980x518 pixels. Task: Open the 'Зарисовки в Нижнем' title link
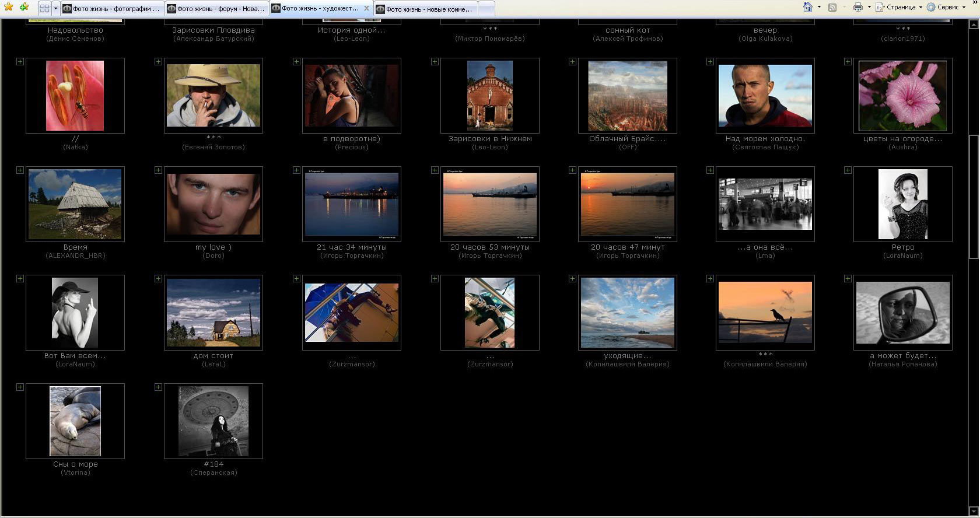coord(490,139)
